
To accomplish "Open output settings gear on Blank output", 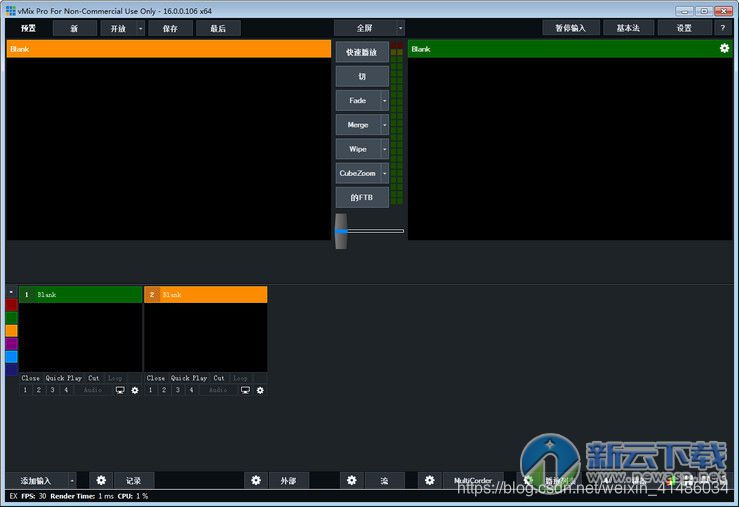I will (x=724, y=48).
